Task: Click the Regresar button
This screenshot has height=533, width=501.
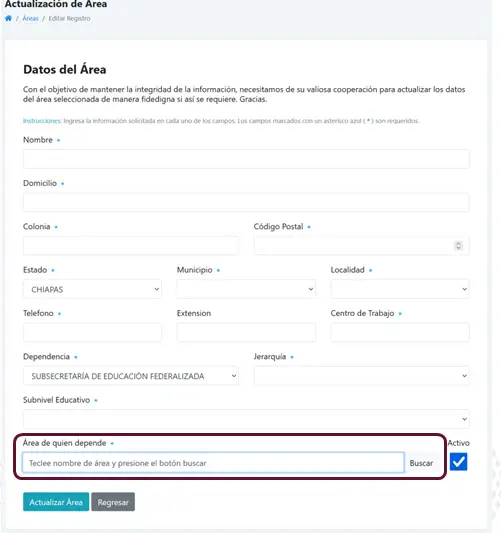Action: (x=113, y=502)
